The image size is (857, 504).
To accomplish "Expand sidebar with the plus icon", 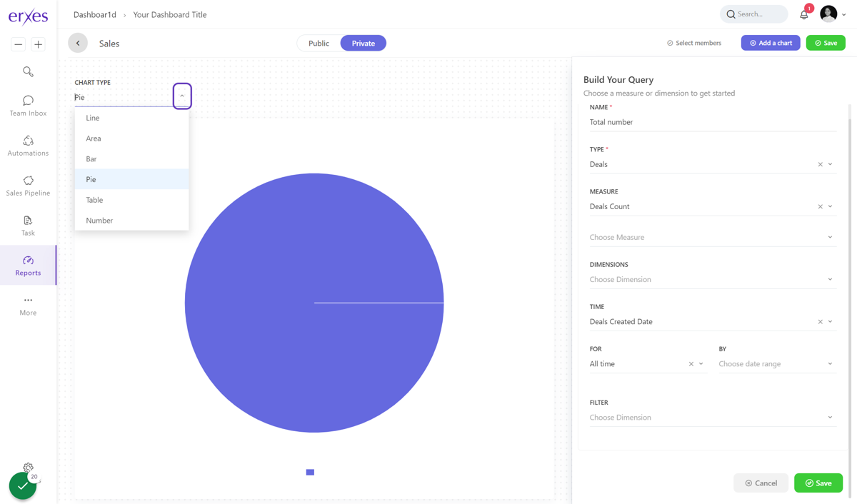I will click(39, 44).
